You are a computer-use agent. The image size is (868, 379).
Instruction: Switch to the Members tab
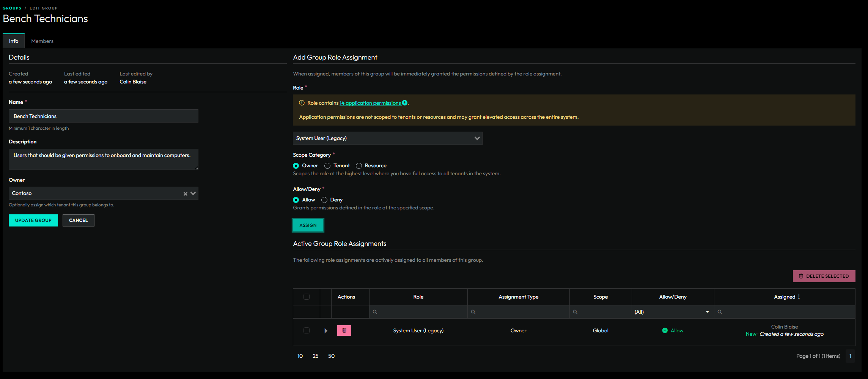(x=42, y=41)
